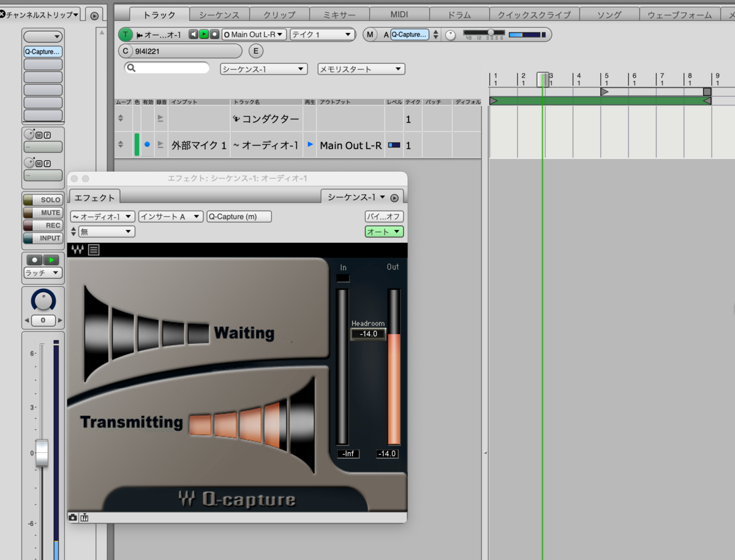Toggle the first send M mute button

tap(39, 135)
